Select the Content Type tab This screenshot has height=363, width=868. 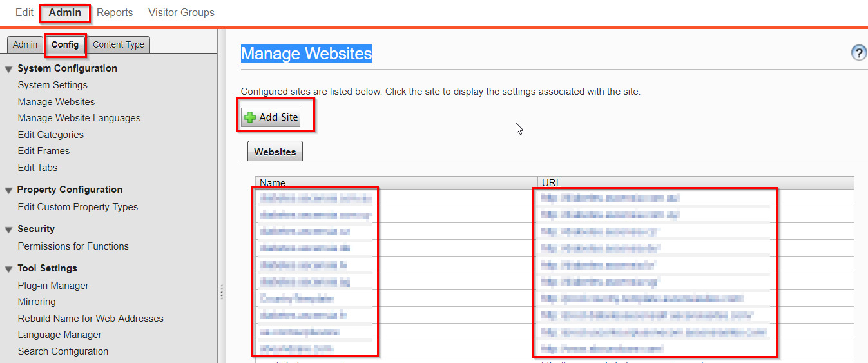point(119,44)
